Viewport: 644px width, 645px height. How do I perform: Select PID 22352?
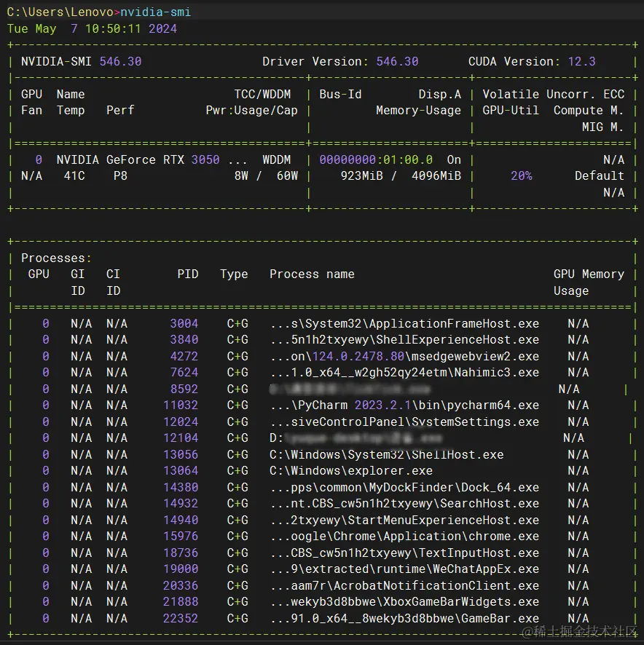[x=181, y=618]
